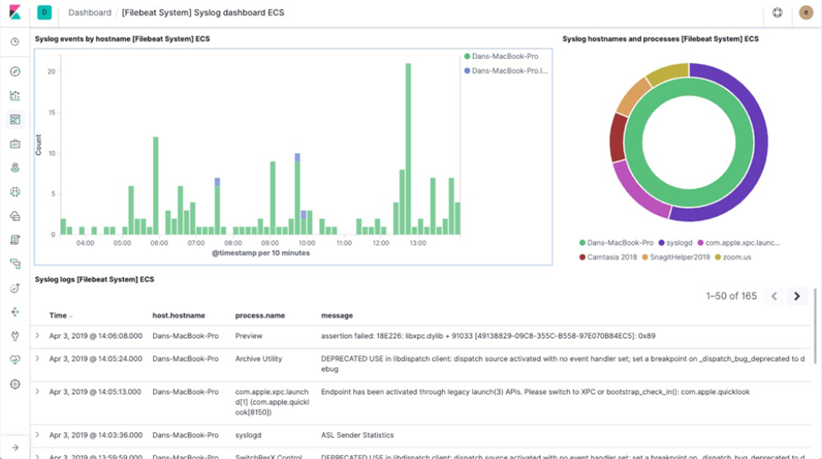Expand the syslogd ASL Sender Statistics row
The height and width of the screenshot is (459, 822).
point(37,435)
